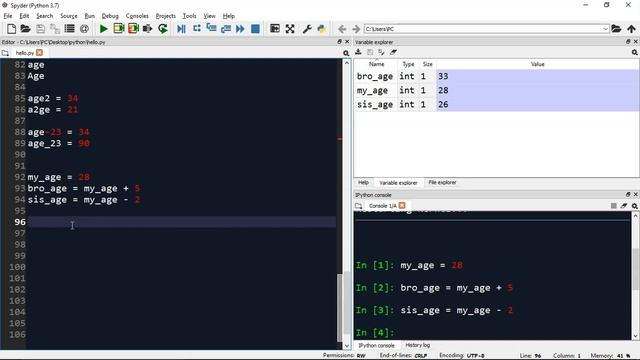640x360 pixels.
Task: Open the File menu
Action: [x=8, y=16]
